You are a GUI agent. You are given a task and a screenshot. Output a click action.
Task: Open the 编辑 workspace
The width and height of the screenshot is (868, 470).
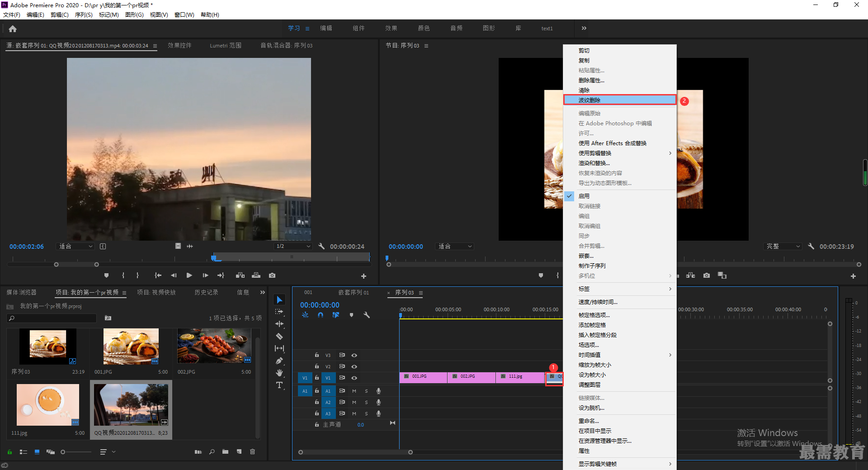pyautogui.click(x=326, y=28)
